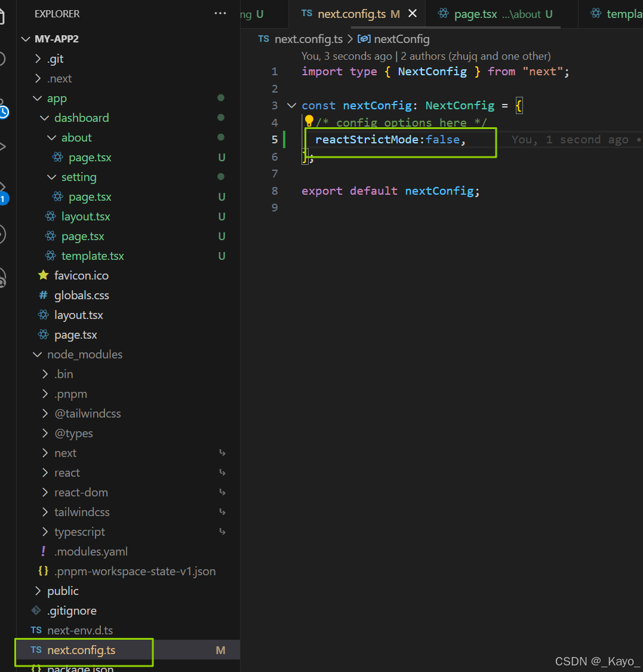643x672 pixels.
Task: Click the symlink arrow icon beside react-dom
Action: pos(222,492)
